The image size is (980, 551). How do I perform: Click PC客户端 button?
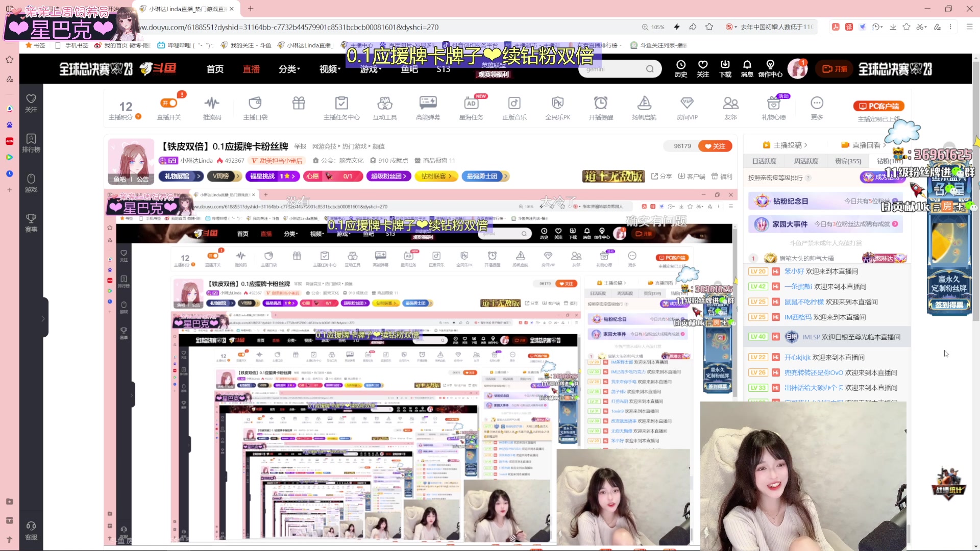pyautogui.click(x=878, y=106)
